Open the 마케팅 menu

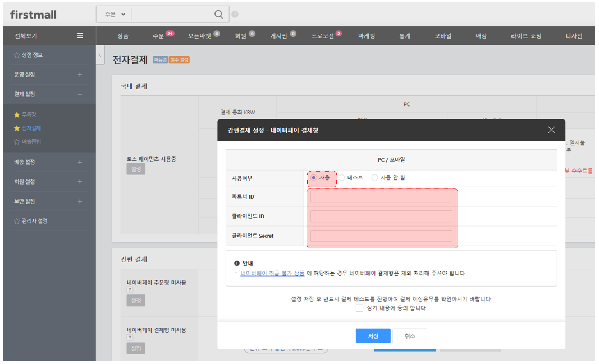367,36
